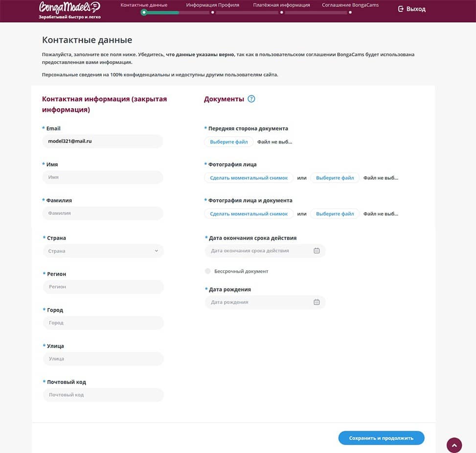Click the help question mark beside Документы
Viewport: 476px width, 453px height.
pyautogui.click(x=251, y=99)
